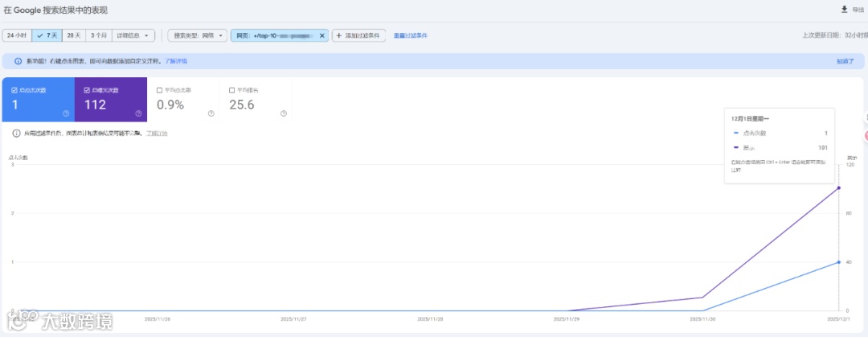
Task: Click info icon in blue notification banner
Action: [18, 61]
